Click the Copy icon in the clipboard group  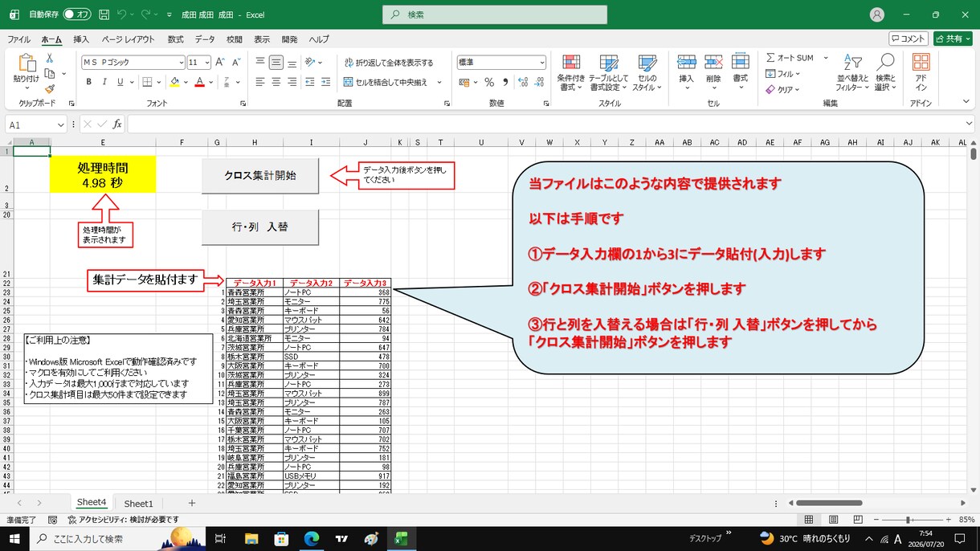tap(50, 73)
